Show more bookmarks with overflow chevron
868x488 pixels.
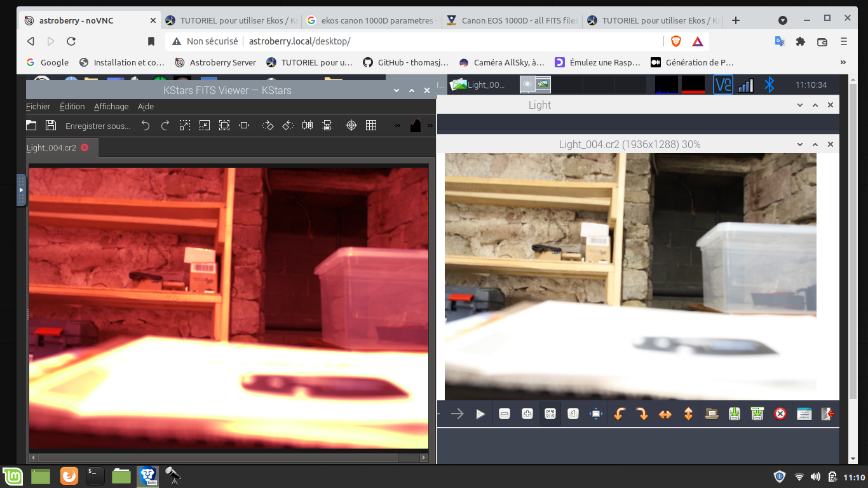point(843,62)
